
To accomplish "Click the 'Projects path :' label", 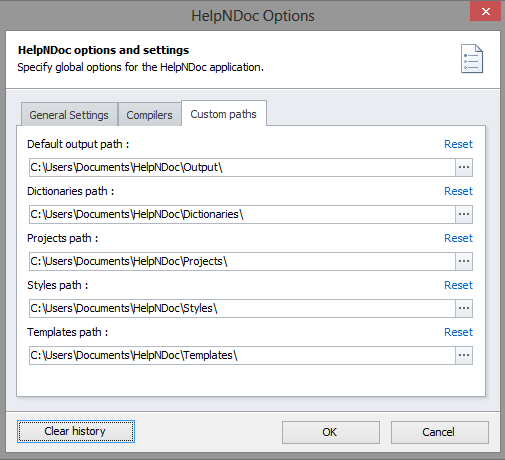I will tap(63, 238).
